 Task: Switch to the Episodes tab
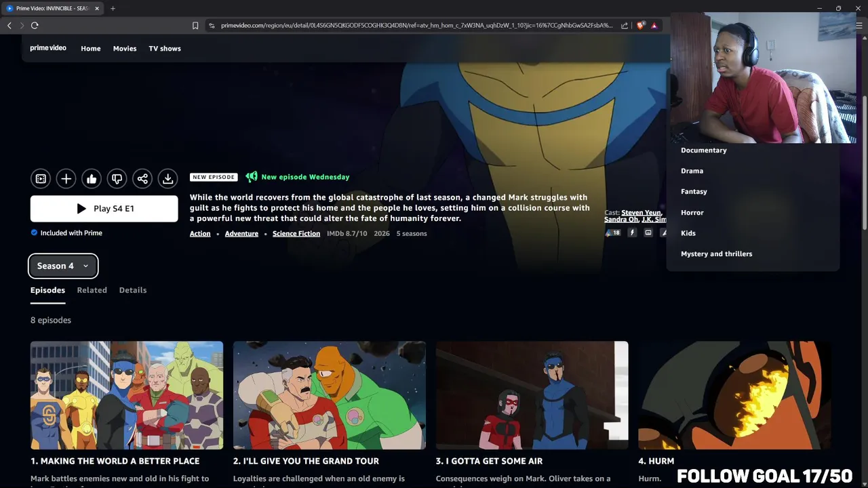point(47,290)
